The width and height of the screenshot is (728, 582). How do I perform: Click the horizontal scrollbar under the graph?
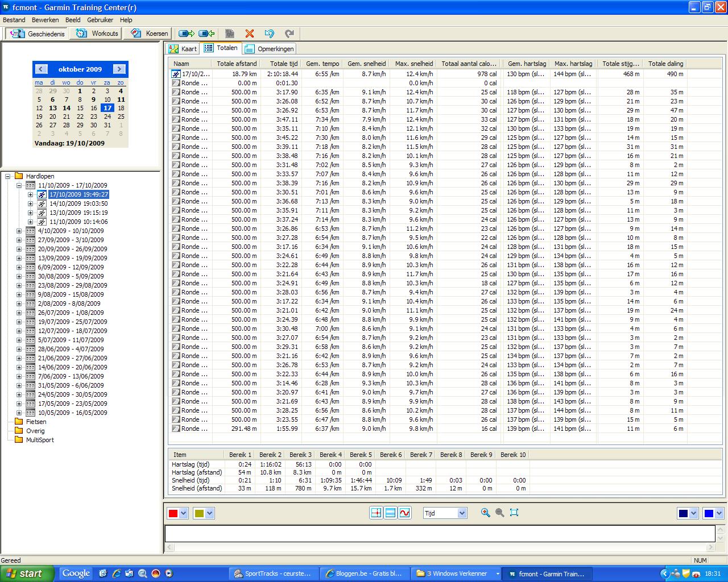click(440, 547)
